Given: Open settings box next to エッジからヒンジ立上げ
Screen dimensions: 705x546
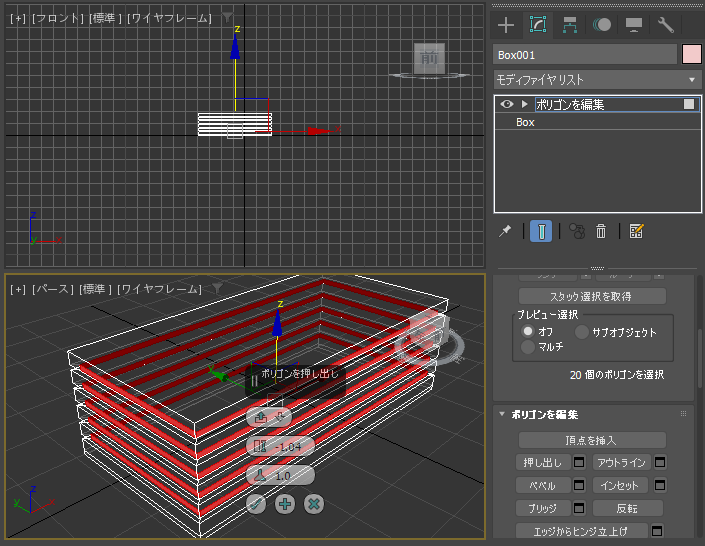Looking at the screenshot, I should click(657, 531).
